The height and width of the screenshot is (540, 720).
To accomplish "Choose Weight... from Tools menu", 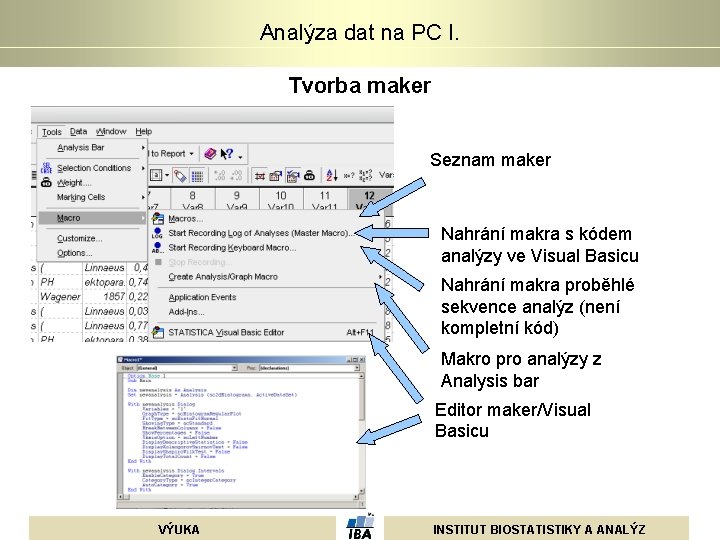I will (x=92, y=182).
